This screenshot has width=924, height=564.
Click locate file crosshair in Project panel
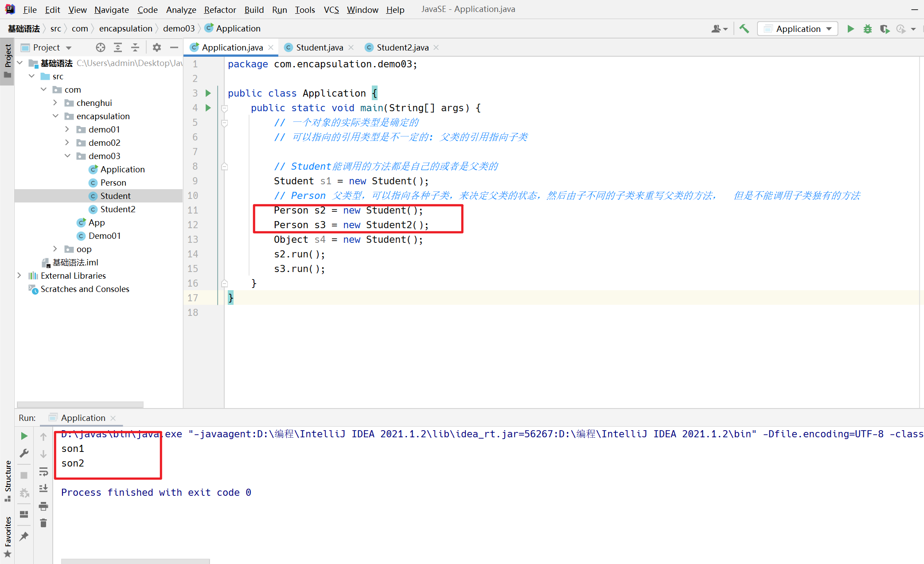[x=101, y=47]
